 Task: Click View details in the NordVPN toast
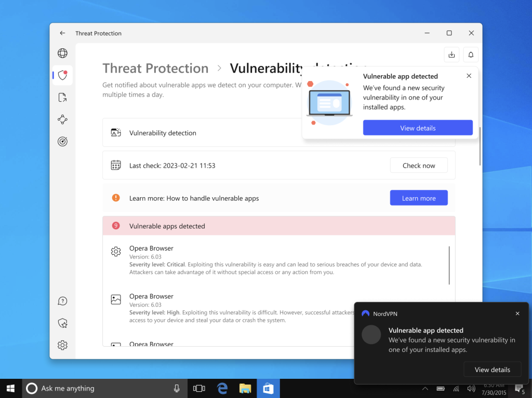pyautogui.click(x=493, y=369)
